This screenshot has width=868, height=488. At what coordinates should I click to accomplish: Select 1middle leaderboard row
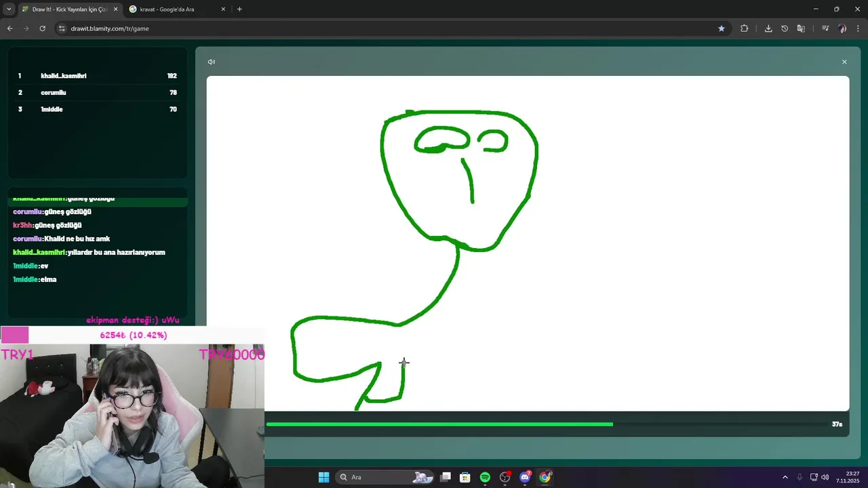[x=97, y=109]
